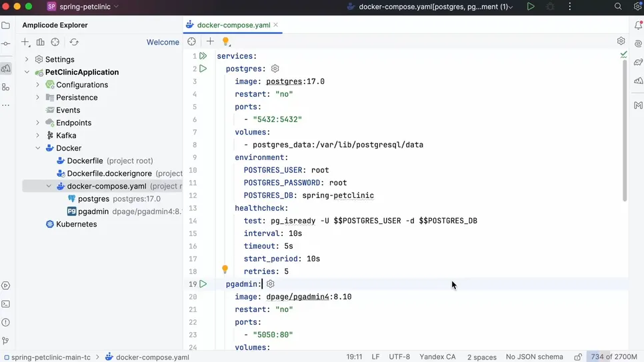The image size is (644, 362).
Task: Collapse the PetClinicApplication node
Action: coord(27,72)
